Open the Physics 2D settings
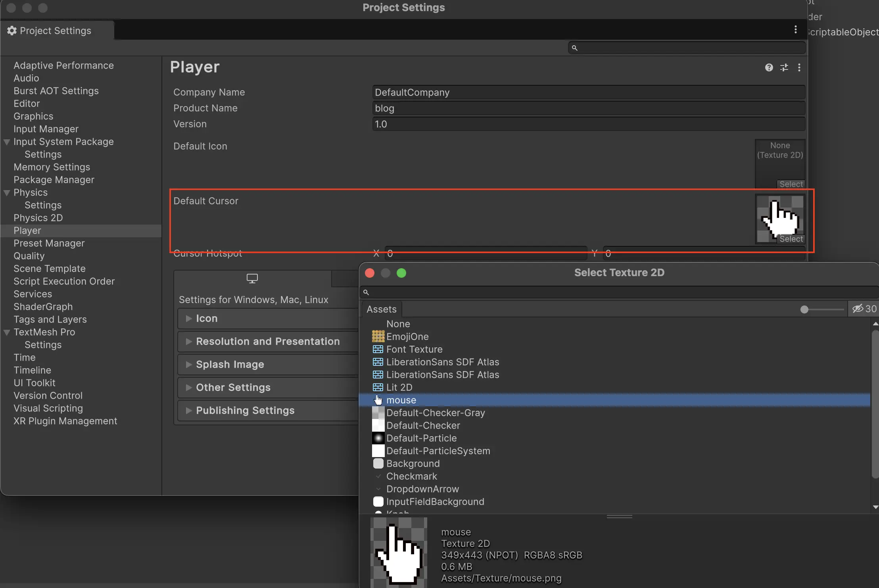This screenshot has width=879, height=588. [38, 218]
